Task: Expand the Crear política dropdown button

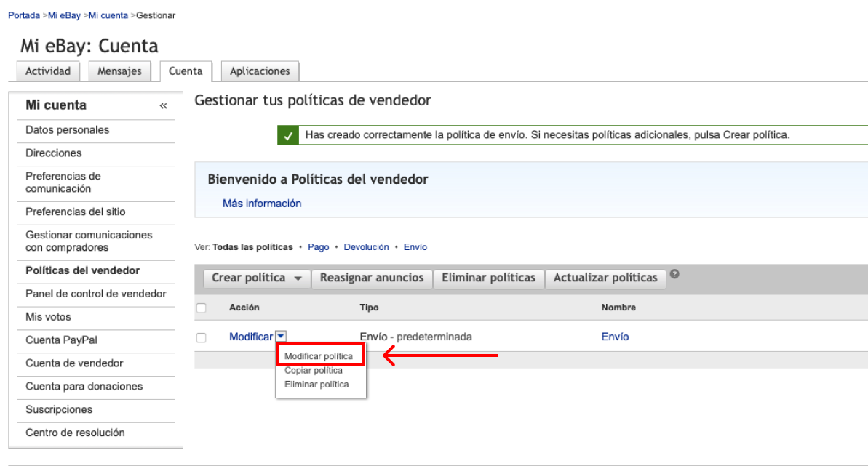Action: coord(256,278)
